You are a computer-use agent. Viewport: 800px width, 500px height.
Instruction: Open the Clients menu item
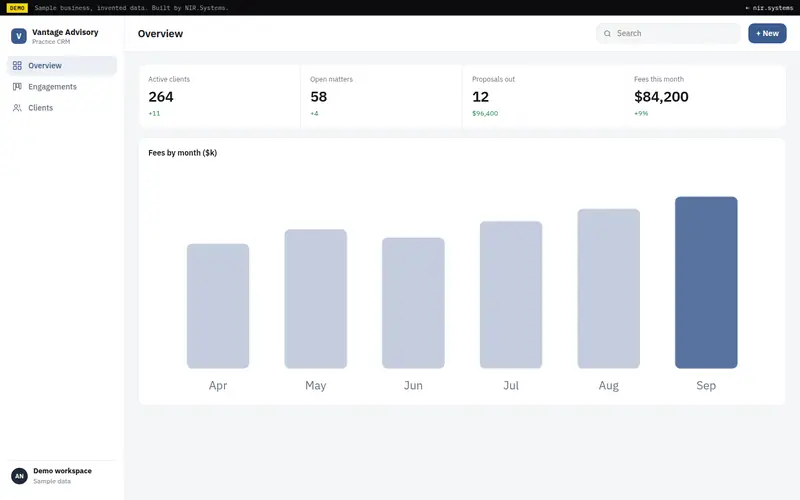coord(62,108)
